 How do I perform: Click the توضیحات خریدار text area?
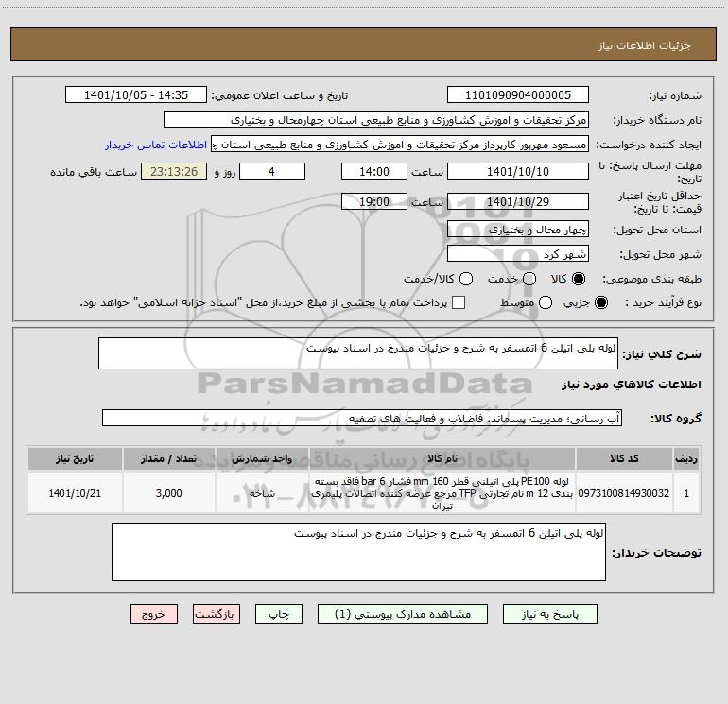[x=358, y=552]
